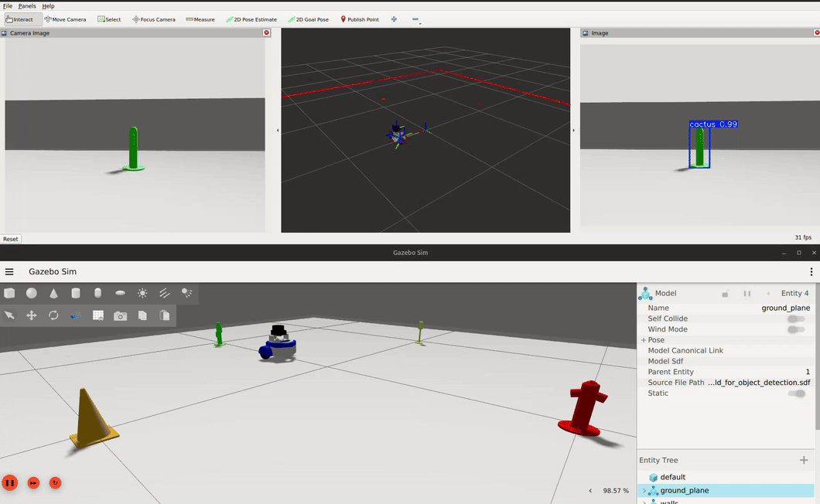Click the lock icon in Model inspector
This screenshot has height=504, width=820.
(726, 293)
